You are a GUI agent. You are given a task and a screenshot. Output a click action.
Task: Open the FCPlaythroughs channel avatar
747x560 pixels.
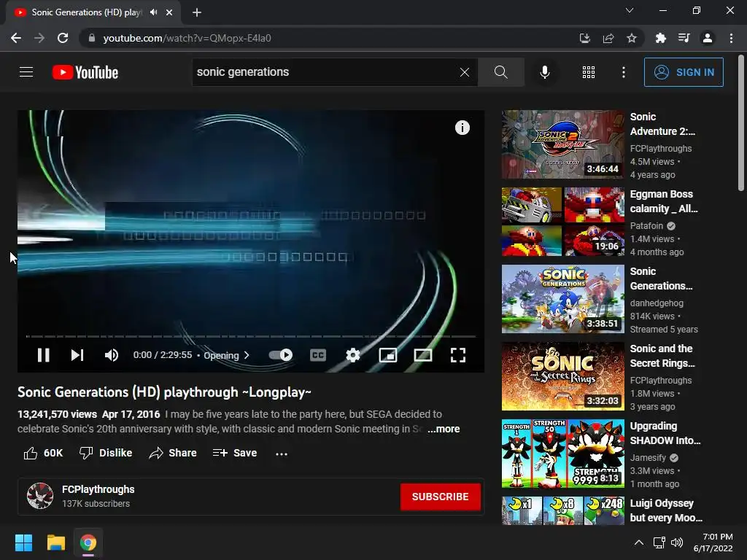40,496
